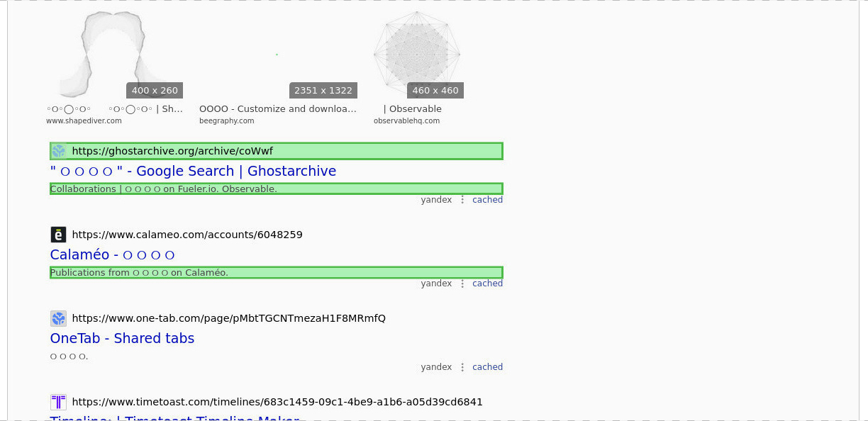Select the 400 x 260 shapediver image thumbnail
This screenshot has height=421, width=868.
115,54
